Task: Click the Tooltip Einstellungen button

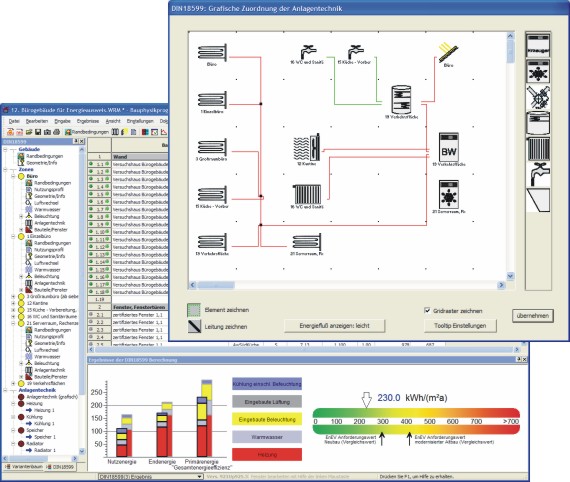Action: pyautogui.click(x=460, y=326)
